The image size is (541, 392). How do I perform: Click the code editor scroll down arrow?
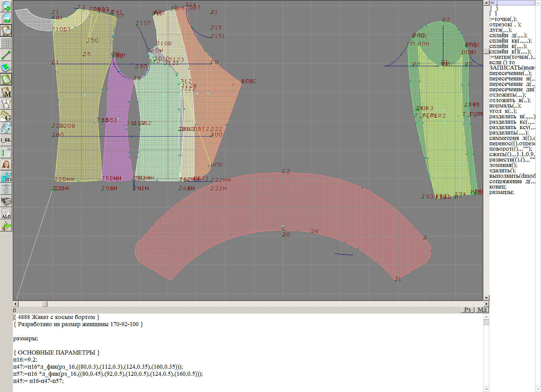coord(486,389)
